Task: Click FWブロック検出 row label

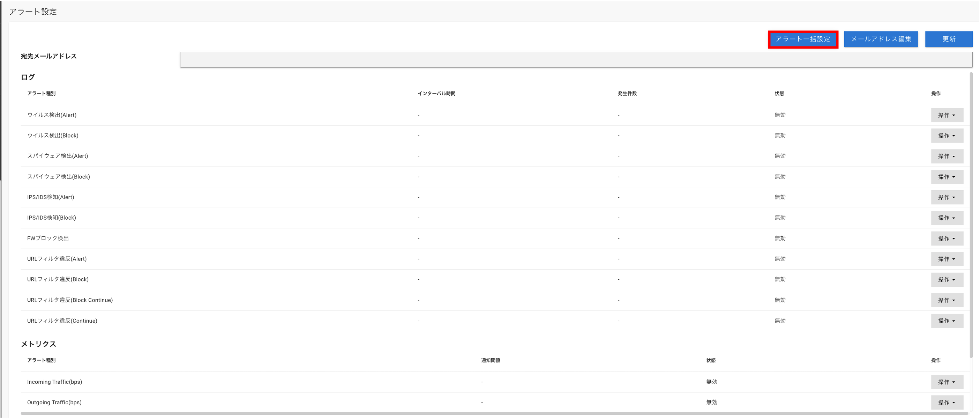Action: point(48,238)
